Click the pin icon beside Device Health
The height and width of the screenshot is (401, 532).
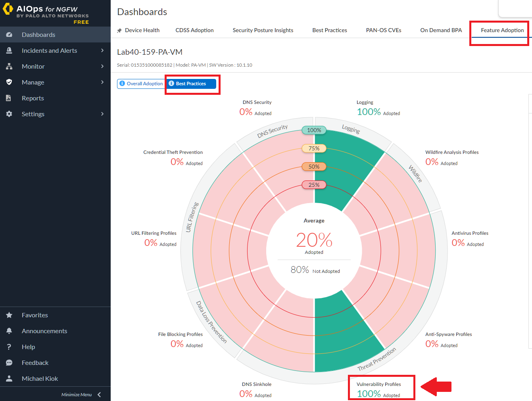click(x=119, y=31)
